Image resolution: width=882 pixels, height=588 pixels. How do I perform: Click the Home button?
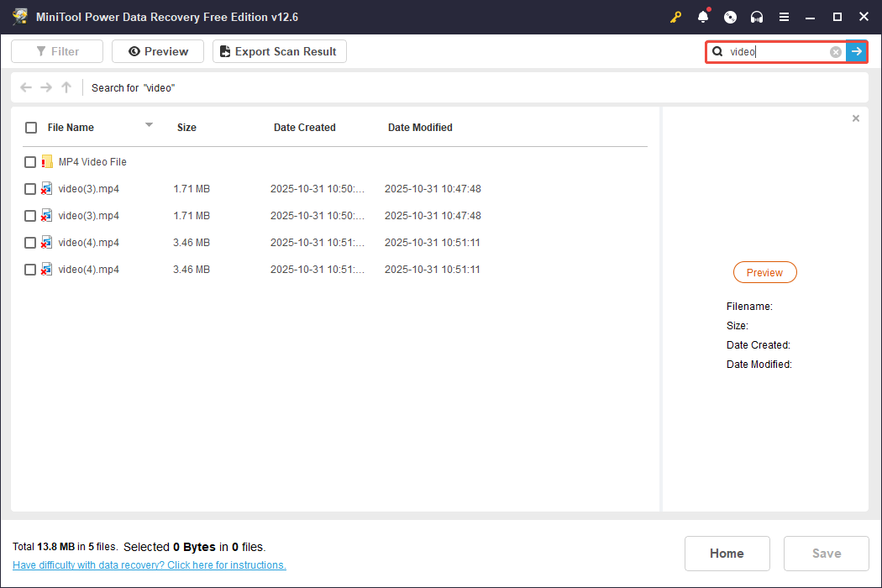pyautogui.click(x=727, y=553)
